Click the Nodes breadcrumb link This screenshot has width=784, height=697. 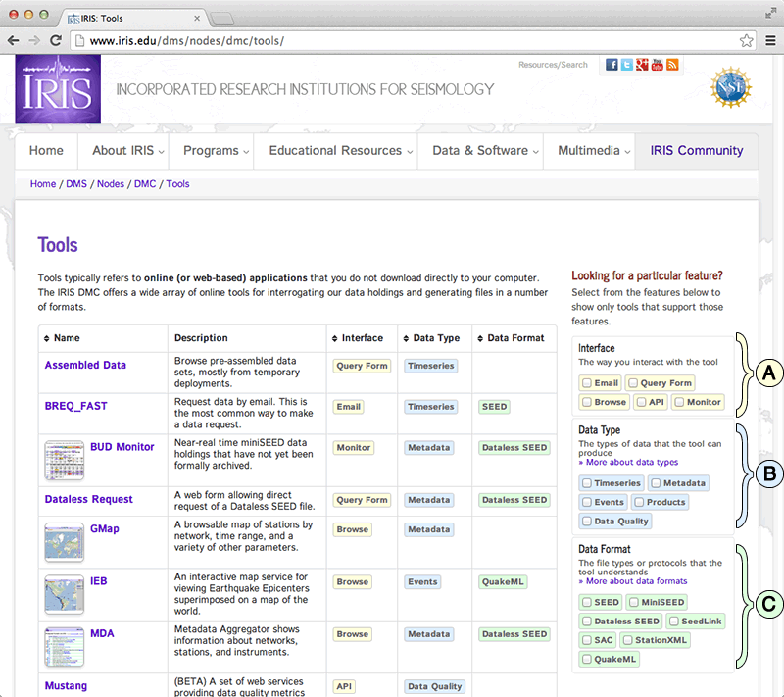111,184
